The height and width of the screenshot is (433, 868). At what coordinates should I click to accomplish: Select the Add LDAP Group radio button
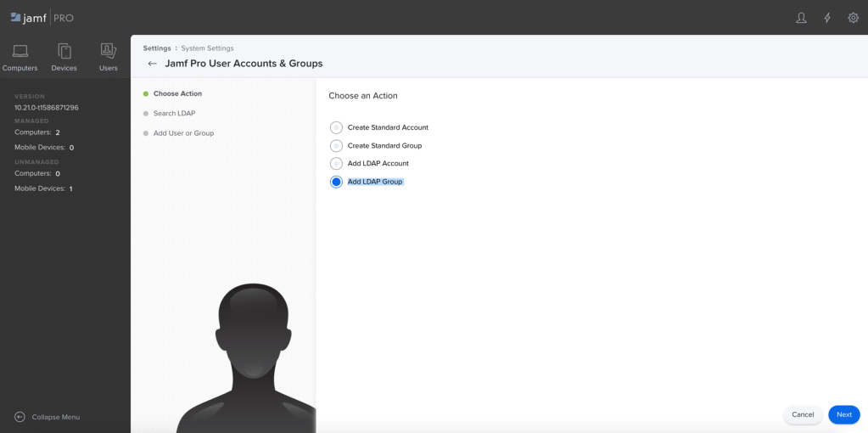coord(336,182)
